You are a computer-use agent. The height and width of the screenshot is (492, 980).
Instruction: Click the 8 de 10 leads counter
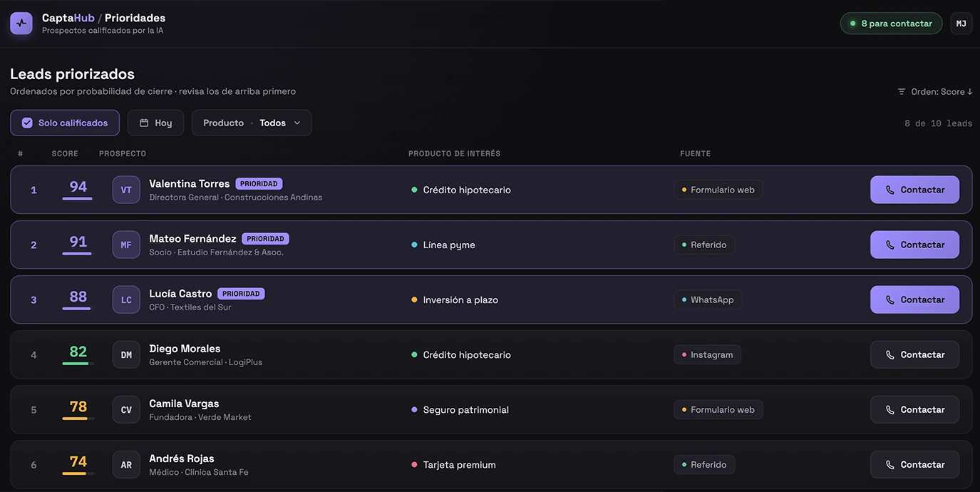pyautogui.click(x=938, y=123)
